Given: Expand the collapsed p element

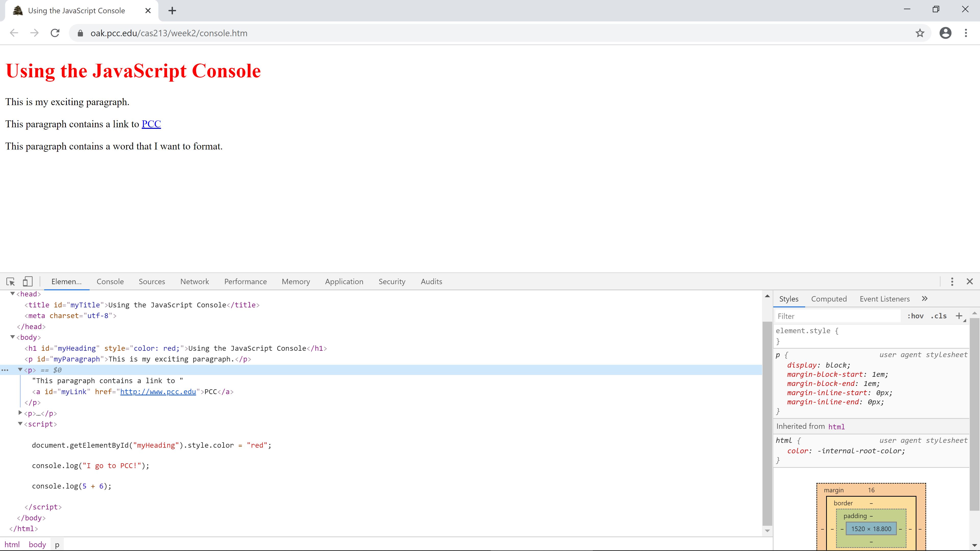Looking at the screenshot, I should coord(20,413).
